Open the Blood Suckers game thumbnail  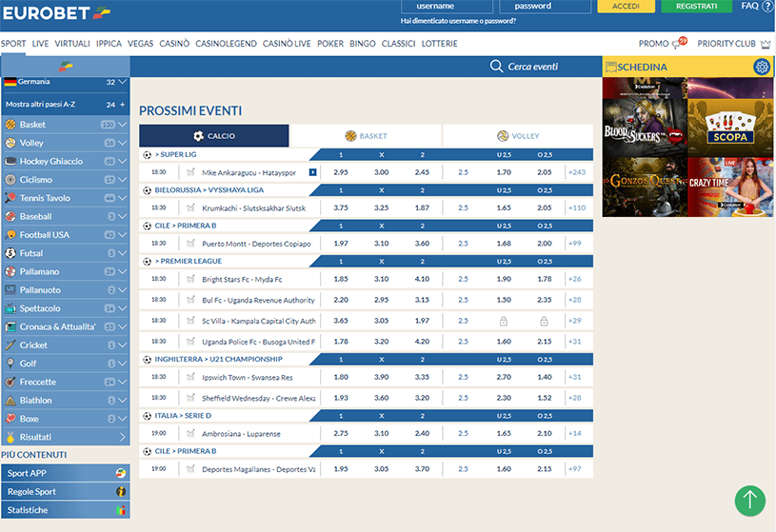[x=645, y=128]
